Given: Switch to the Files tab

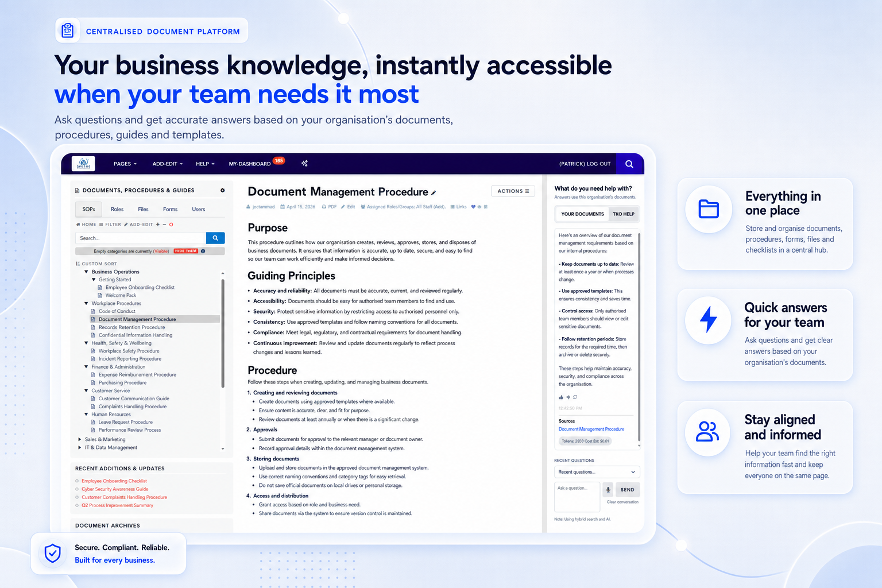Looking at the screenshot, I should tap(143, 209).
